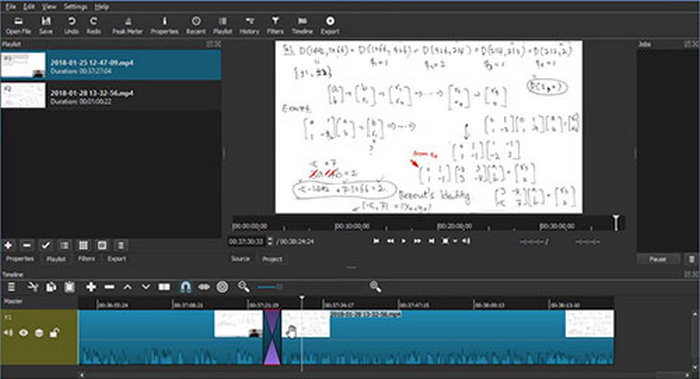Viewport: 700px width, 379px height.
Task: Open the Jobs panel menu icon
Action: [692, 259]
